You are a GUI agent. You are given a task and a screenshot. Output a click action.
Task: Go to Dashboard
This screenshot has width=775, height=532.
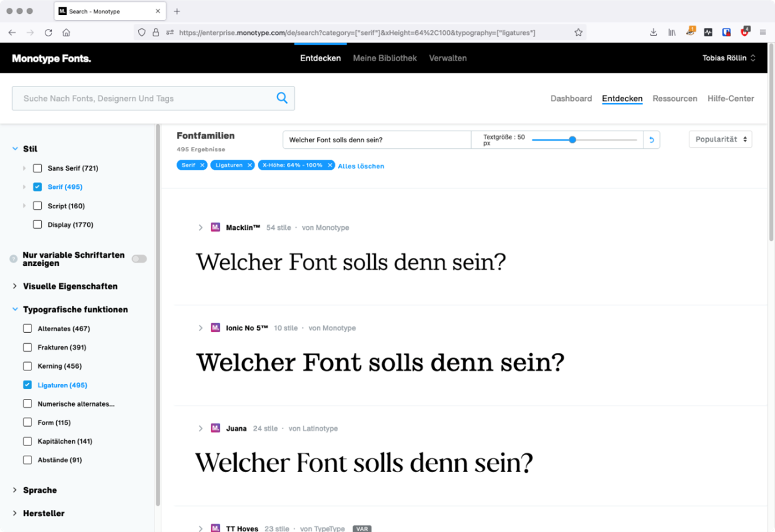[571, 99]
